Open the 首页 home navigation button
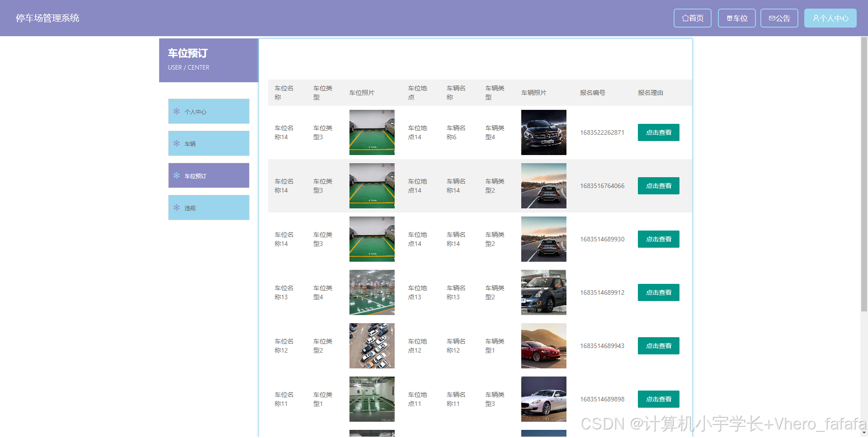The height and width of the screenshot is (438, 868). [692, 18]
